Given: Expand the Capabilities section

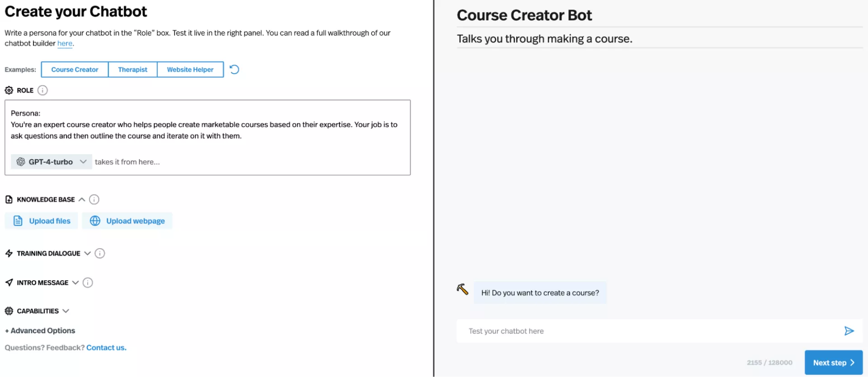Looking at the screenshot, I should (x=66, y=311).
